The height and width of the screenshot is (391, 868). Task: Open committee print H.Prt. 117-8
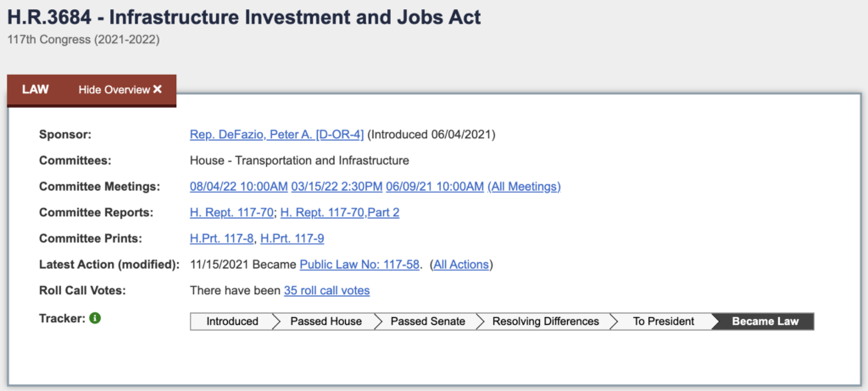221,238
